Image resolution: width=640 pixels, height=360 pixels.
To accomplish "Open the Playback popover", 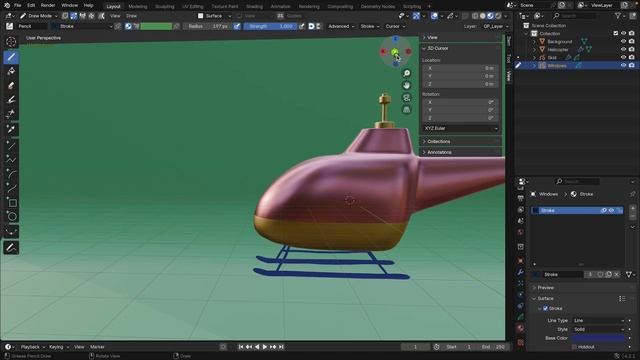I will point(32,347).
